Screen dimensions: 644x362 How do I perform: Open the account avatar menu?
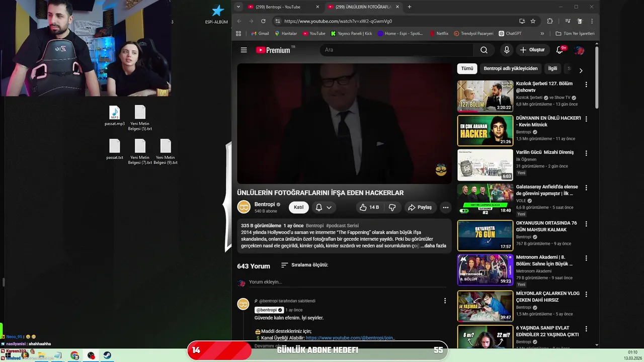coord(579,50)
